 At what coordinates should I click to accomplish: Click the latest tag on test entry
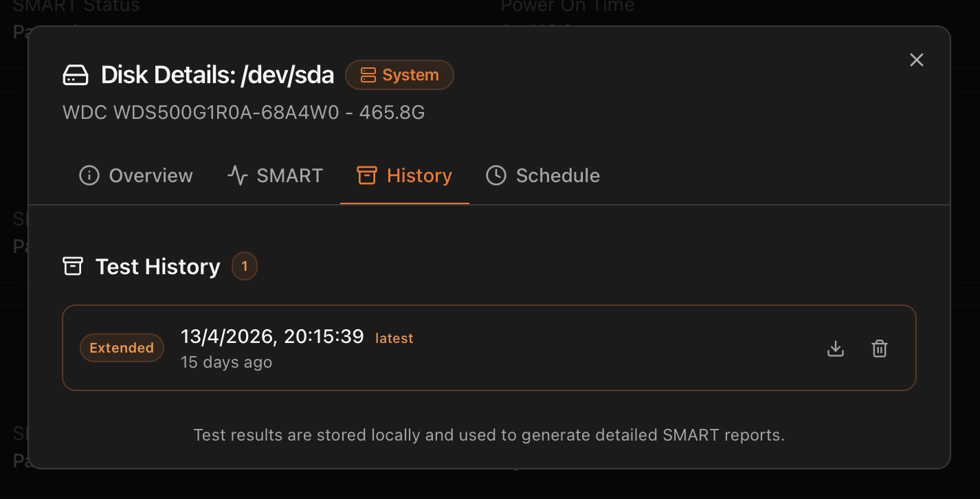coord(394,338)
